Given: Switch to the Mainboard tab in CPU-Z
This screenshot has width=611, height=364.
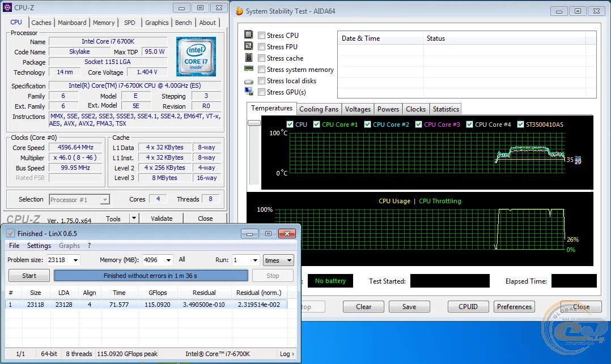Looking at the screenshot, I should pos(72,23).
